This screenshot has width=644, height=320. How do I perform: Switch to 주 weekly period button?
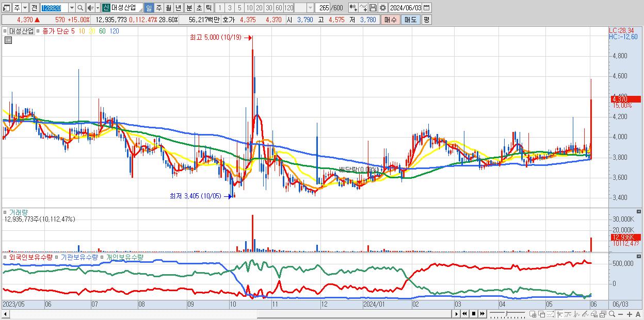click(x=158, y=8)
